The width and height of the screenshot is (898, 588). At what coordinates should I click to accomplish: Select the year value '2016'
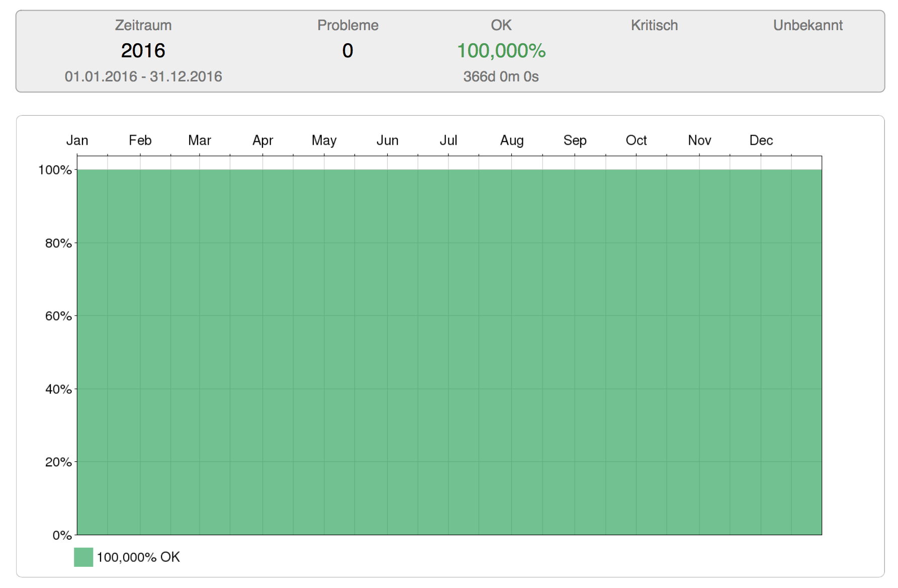pos(143,50)
